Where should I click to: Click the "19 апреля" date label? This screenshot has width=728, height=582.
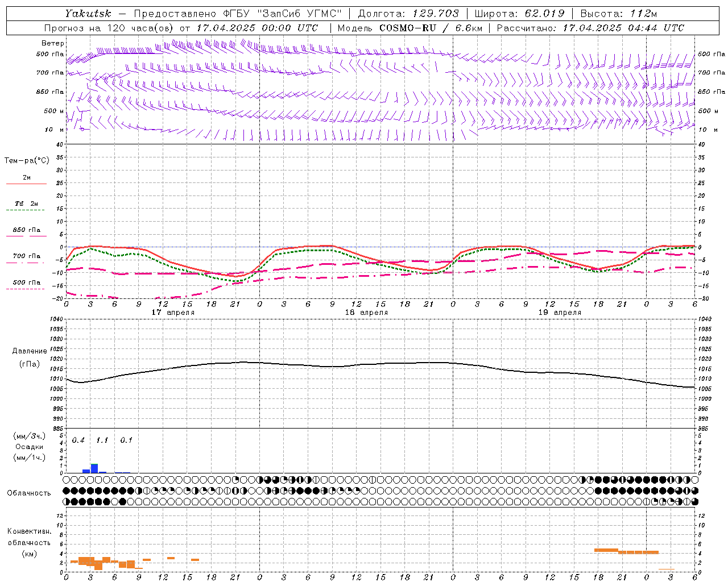click(x=560, y=313)
